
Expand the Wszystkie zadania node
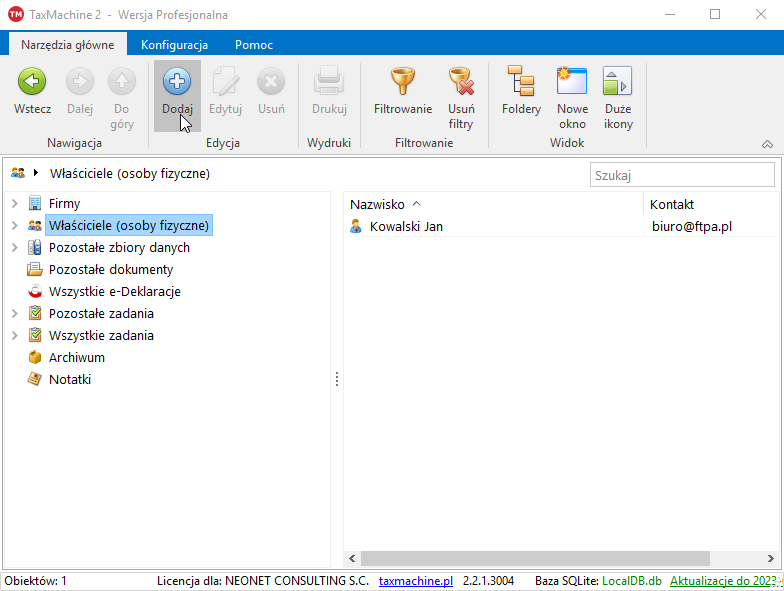coord(14,336)
